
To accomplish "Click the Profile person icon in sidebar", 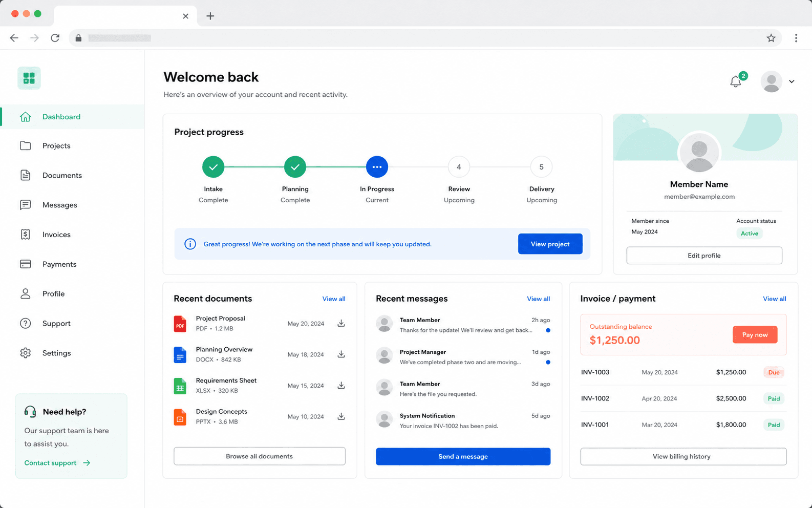I will (x=25, y=294).
